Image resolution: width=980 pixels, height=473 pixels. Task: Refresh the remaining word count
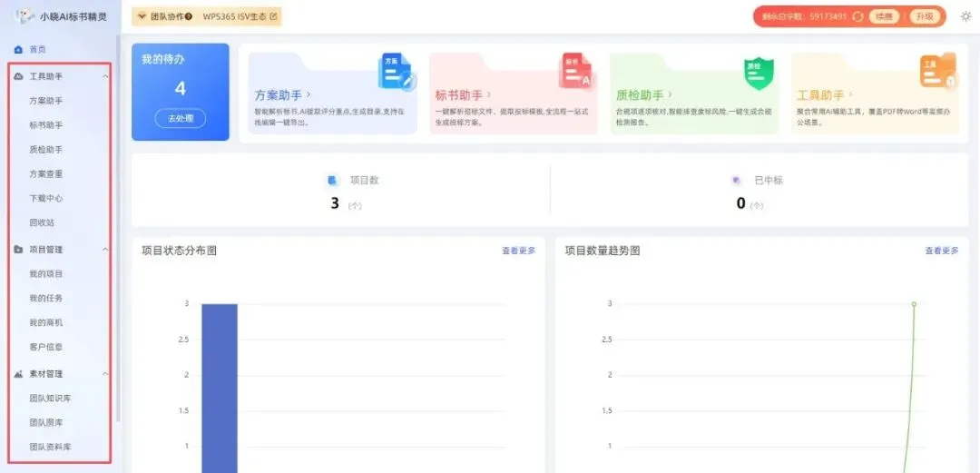click(857, 16)
